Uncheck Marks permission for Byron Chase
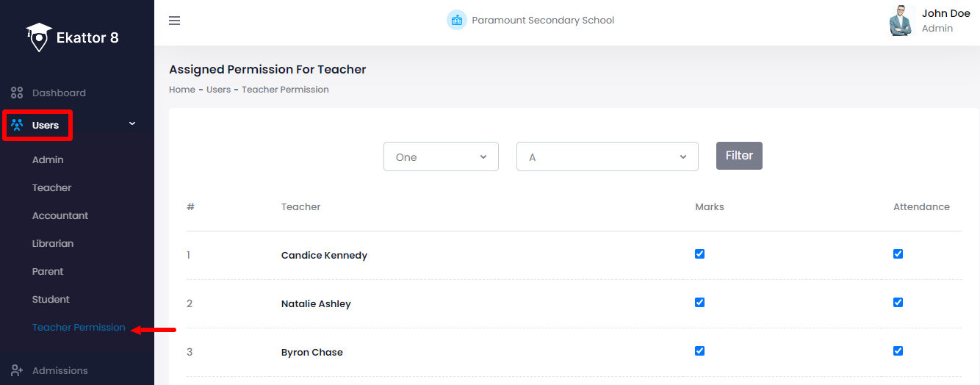This screenshot has width=980, height=385. 699,351
